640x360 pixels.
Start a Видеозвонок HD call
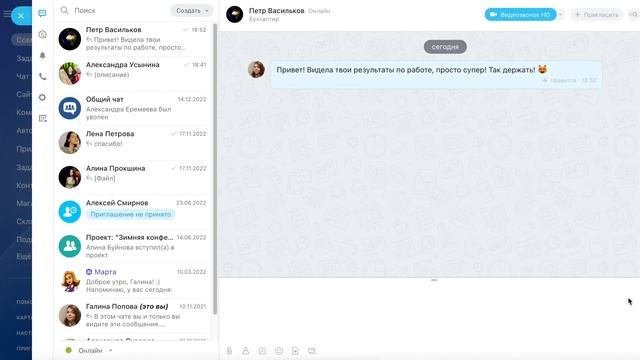(520, 15)
